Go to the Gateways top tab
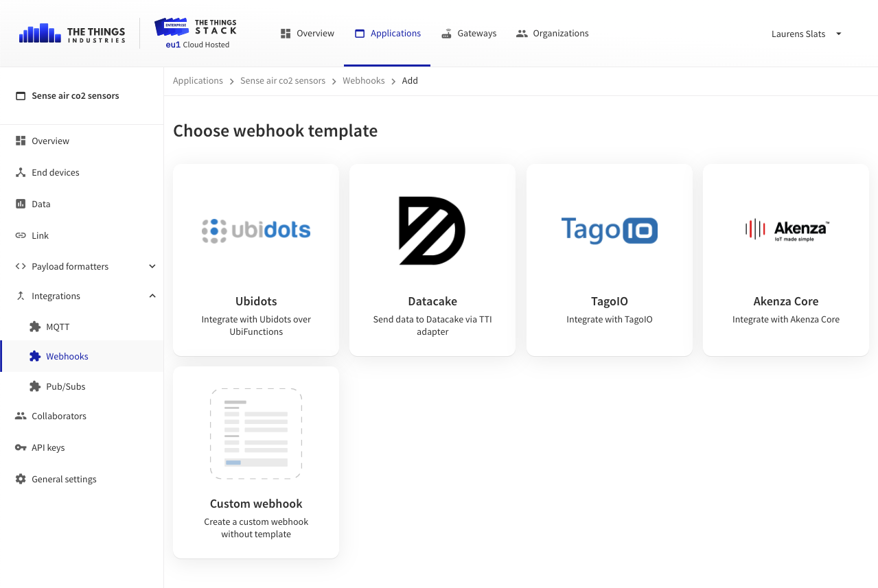This screenshot has width=878, height=588. (x=469, y=34)
